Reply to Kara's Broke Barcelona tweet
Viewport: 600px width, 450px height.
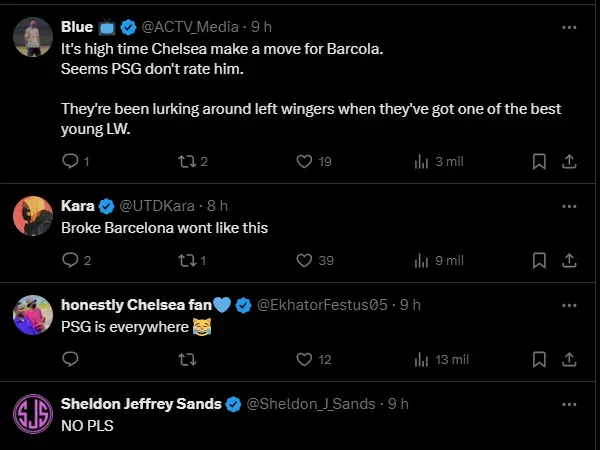tap(69, 260)
